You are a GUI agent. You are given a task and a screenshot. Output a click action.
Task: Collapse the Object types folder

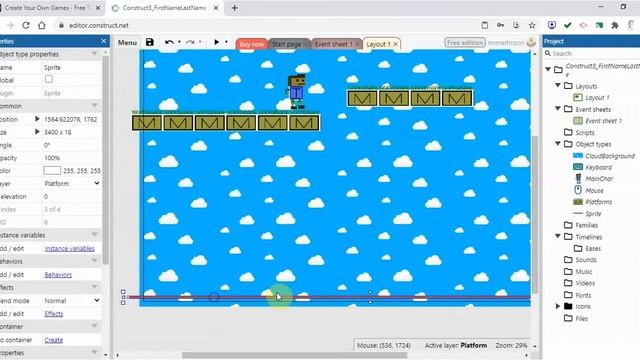(558, 144)
